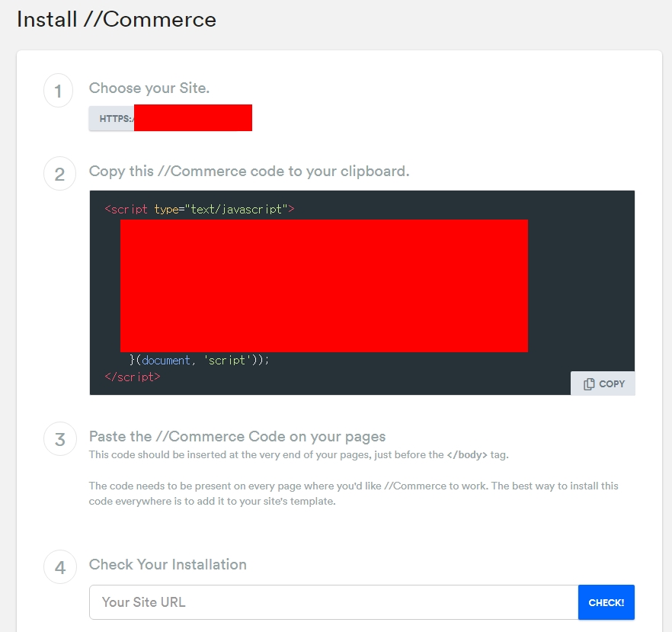Click the 'Check Your Installation' heading
The width and height of the screenshot is (672, 632).
click(168, 564)
